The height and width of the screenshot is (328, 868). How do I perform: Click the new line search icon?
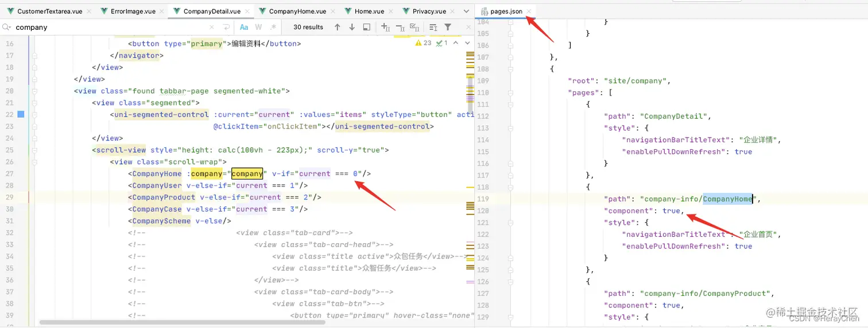[226, 27]
